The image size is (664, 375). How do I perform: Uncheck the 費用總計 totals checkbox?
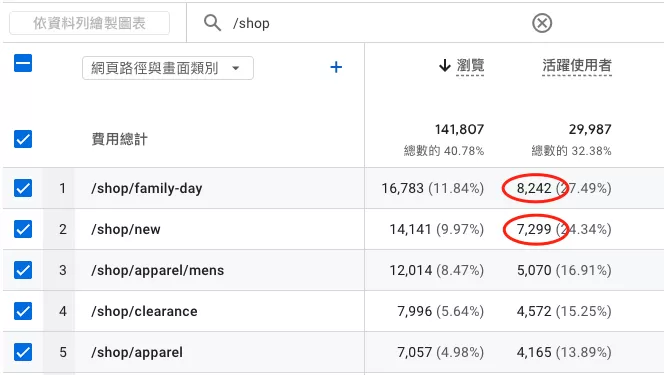[x=23, y=139]
